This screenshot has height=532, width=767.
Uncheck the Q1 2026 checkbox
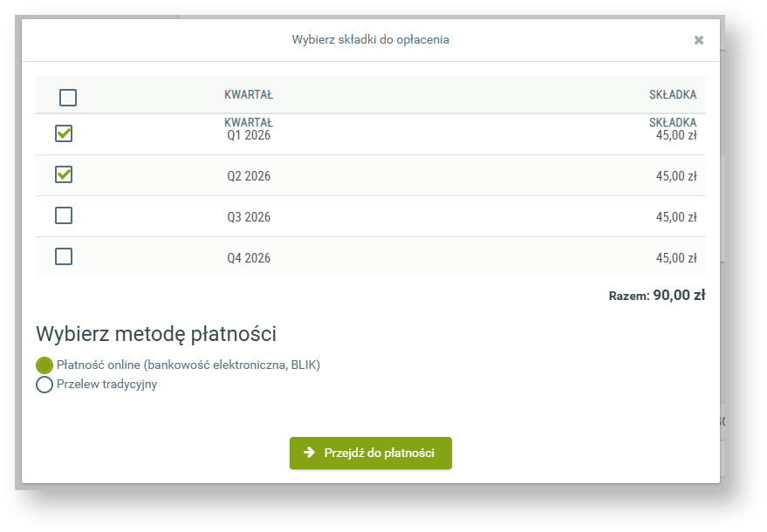pos(64,133)
